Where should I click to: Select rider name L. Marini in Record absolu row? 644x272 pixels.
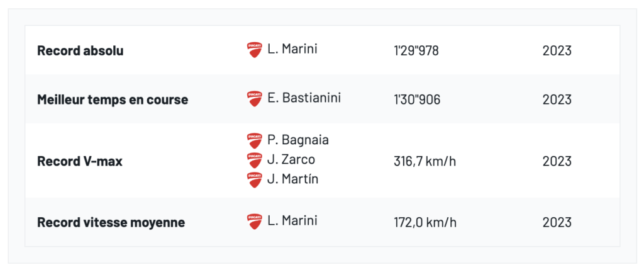pyautogui.click(x=292, y=49)
